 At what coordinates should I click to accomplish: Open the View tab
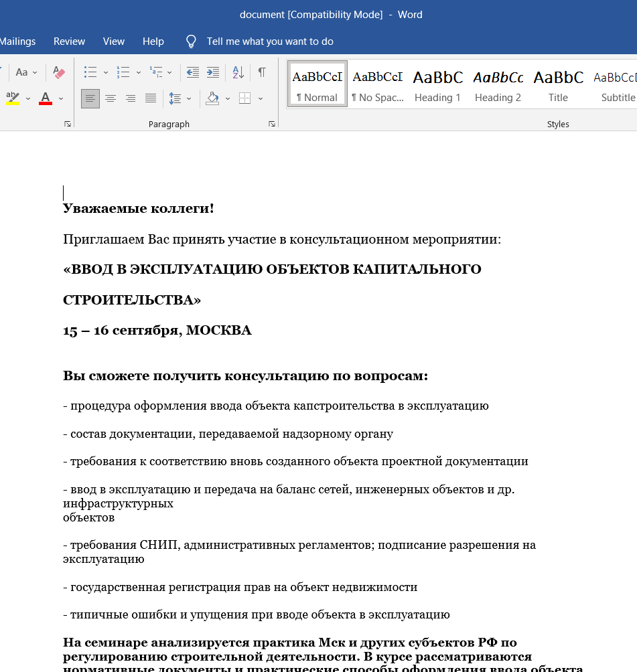coord(114,41)
